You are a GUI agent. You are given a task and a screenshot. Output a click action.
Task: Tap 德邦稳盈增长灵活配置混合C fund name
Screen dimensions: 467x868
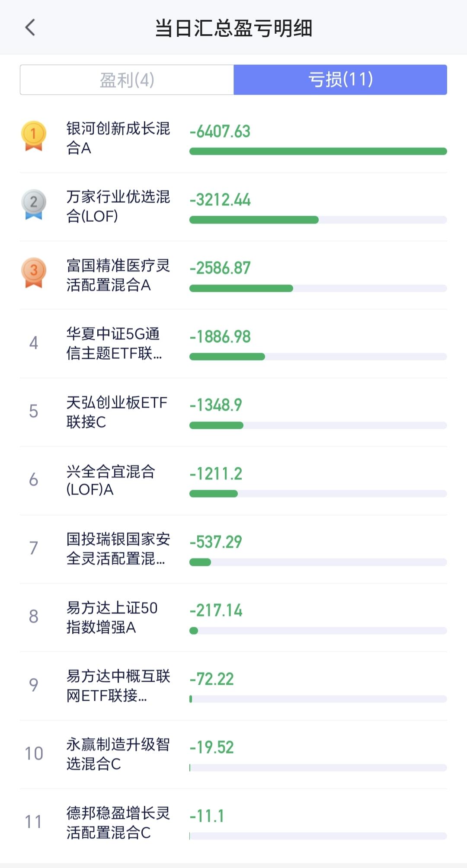[x=117, y=823]
